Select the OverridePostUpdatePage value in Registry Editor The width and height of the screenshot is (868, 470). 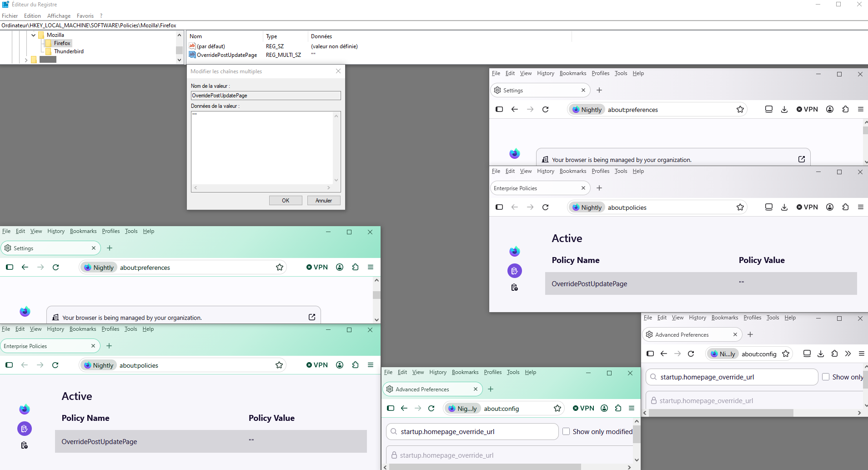tap(227, 55)
